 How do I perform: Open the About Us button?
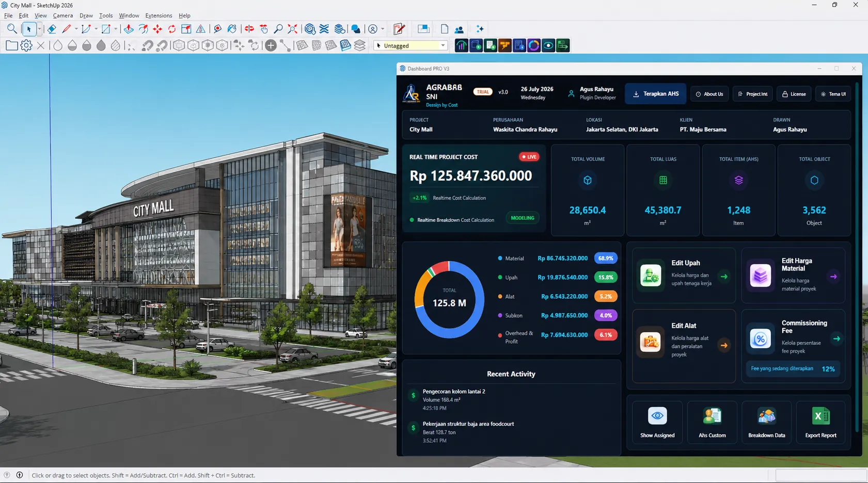709,94
